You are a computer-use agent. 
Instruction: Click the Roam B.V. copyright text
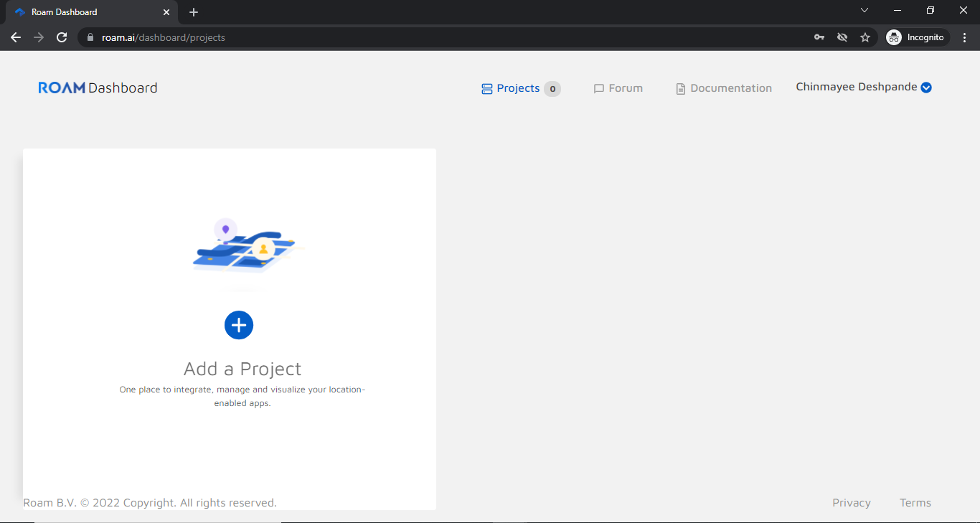coord(150,503)
